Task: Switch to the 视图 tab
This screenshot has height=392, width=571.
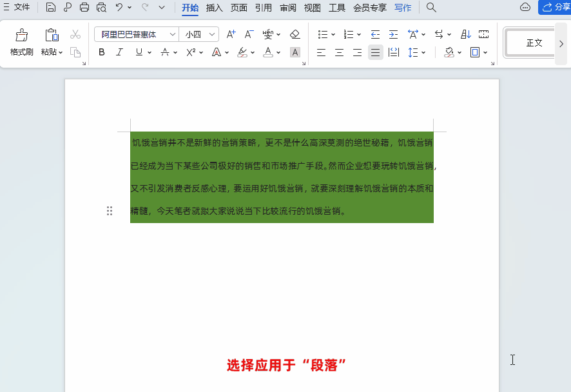Action: [x=313, y=8]
